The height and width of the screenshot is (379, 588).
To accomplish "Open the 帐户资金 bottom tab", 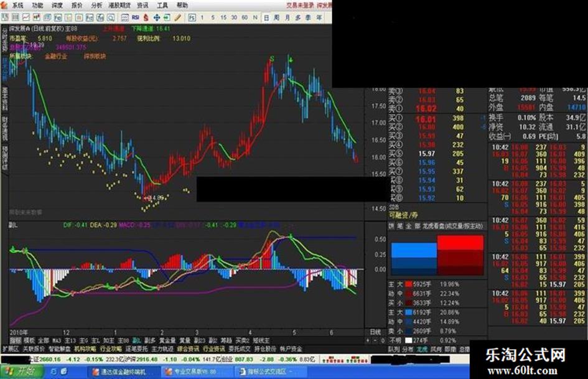I will tap(291, 349).
